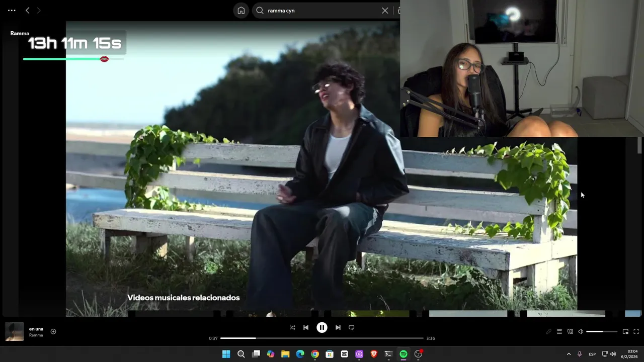Skip to the previous track
The height and width of the screenshot is (362, 644).
tap(305, 327)
